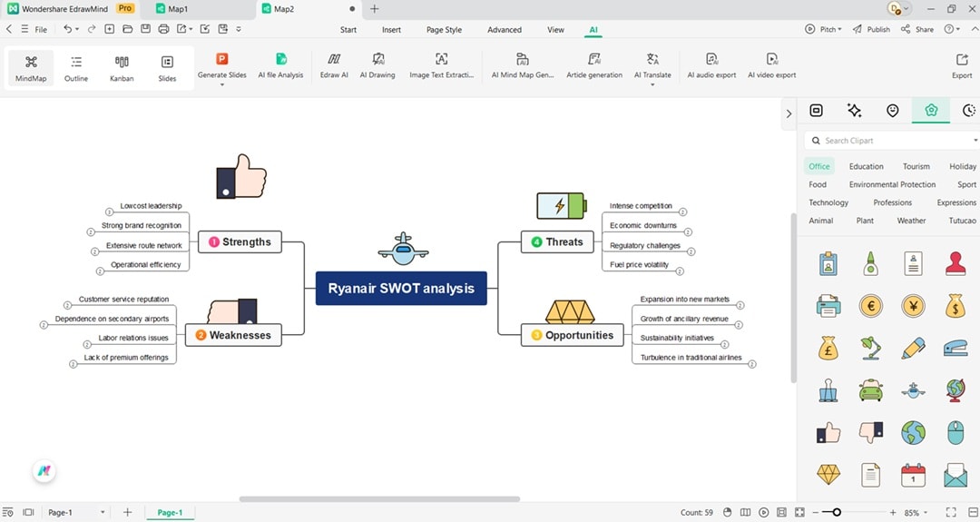Switch to MindMap view mode

pos(31,69)
